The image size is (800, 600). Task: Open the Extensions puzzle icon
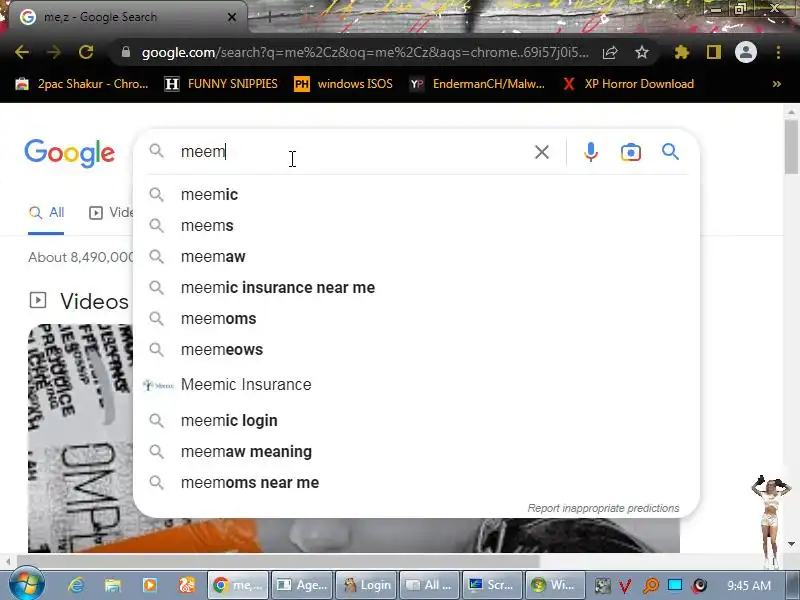point(682,52)
